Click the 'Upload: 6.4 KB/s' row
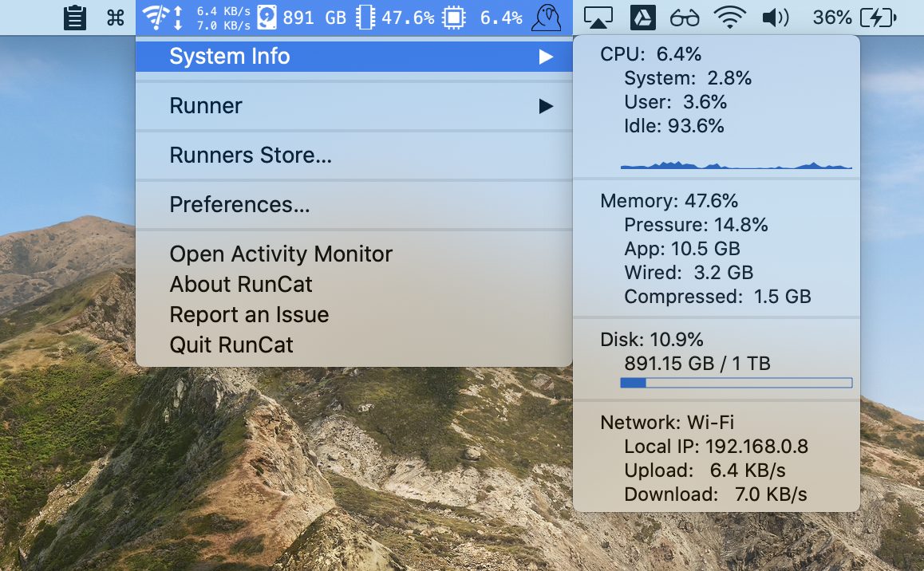The height and width of the screenshot is (571, 924). coord(705,471)
